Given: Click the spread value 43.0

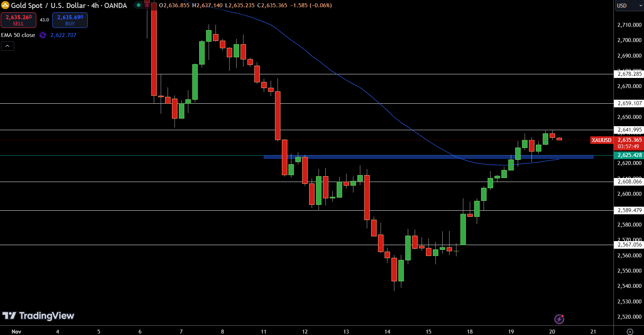Looking at the screenshot, I should 44,20.
